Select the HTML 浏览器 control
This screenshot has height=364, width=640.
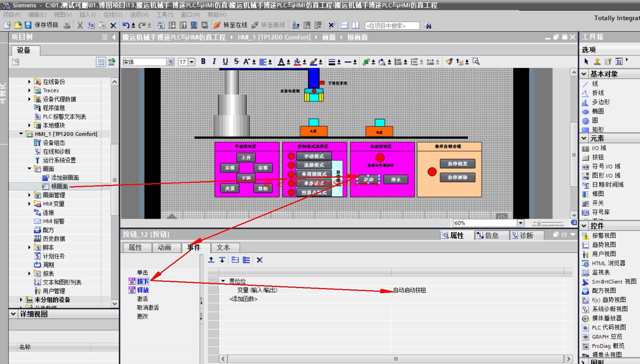click(x=608, y=263)
